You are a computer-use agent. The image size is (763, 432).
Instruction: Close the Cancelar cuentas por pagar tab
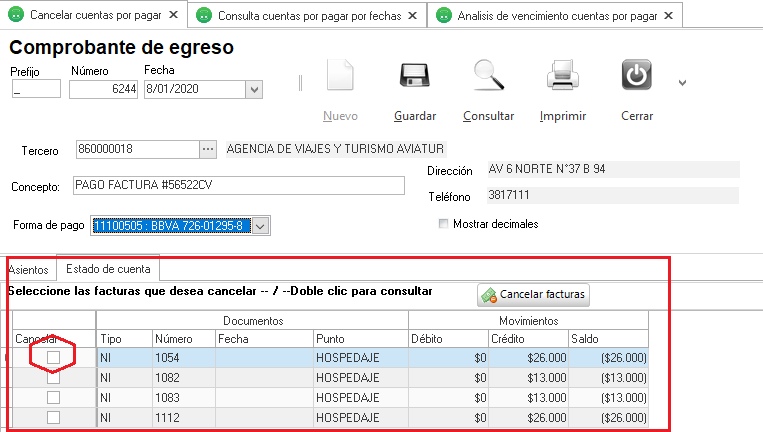pos(173,15)
